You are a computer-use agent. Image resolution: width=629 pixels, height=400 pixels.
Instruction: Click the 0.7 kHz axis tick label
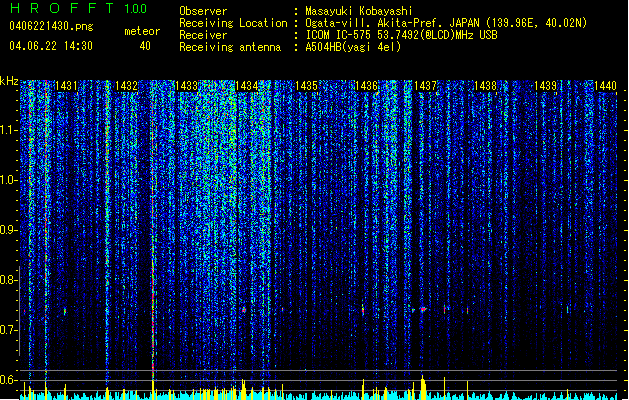[x=9, y=330]
